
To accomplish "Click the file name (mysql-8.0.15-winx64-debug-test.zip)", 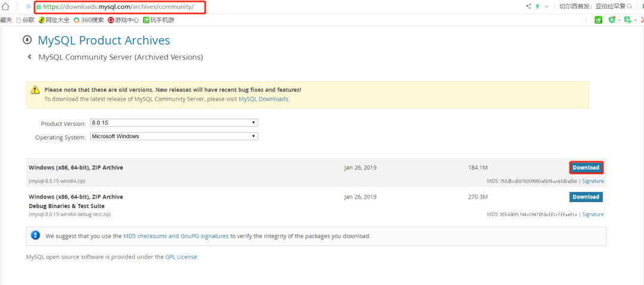I will coord(70,215).
